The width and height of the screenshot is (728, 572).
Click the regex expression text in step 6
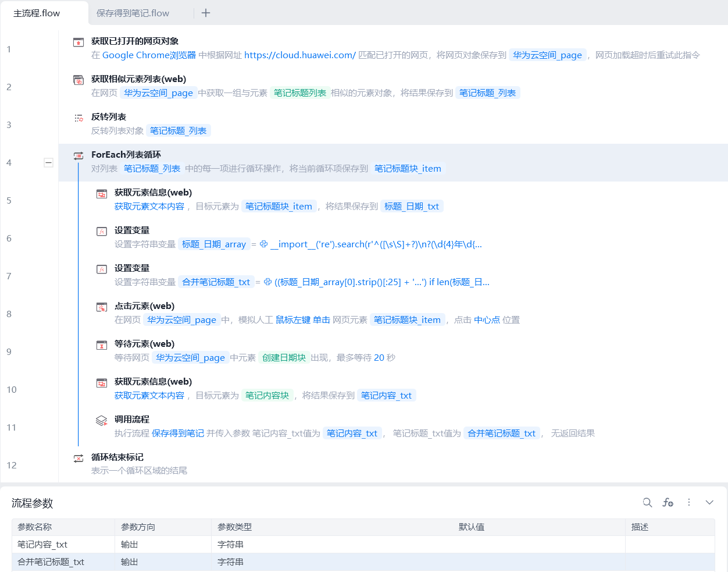(x=376, y=244)
